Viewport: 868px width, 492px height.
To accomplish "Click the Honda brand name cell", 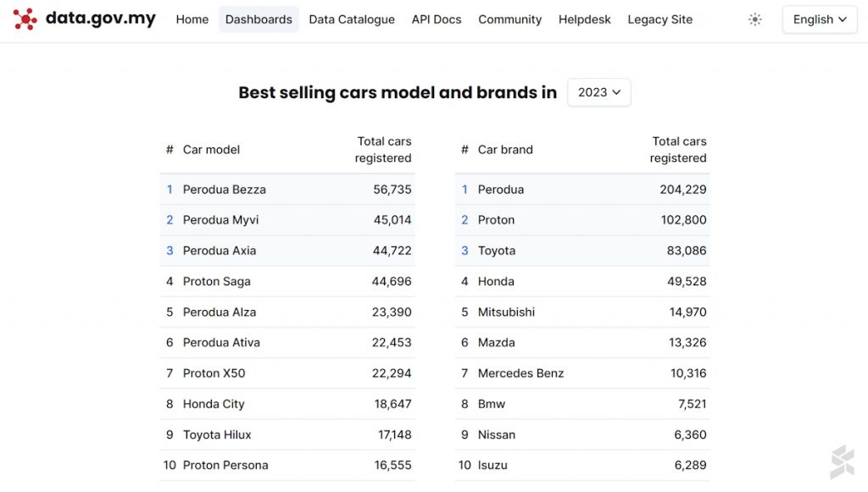I will [x=496, y=281].
